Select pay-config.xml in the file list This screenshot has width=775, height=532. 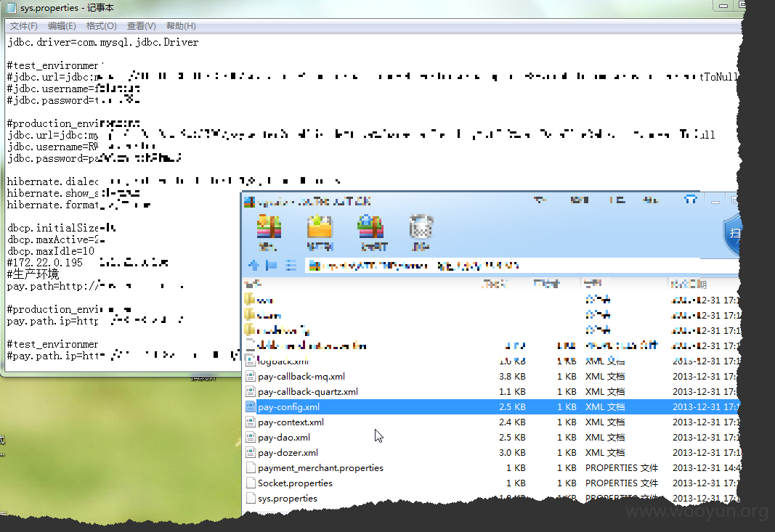(x=492, y=407)
